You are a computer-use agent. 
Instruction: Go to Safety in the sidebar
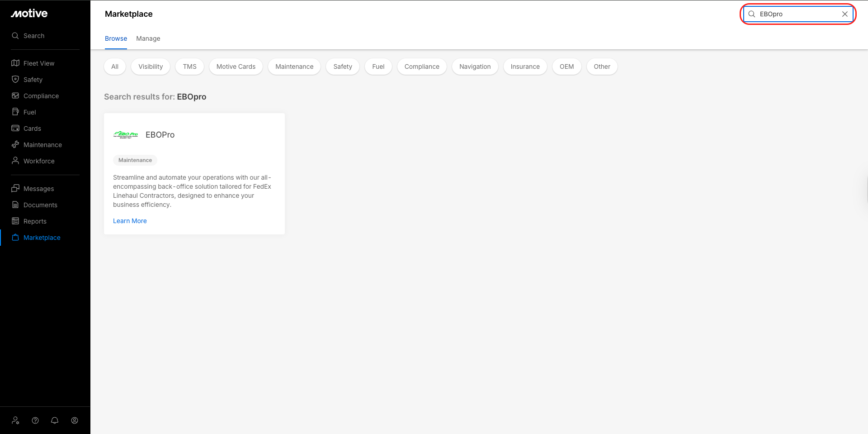tap(33, 80)
